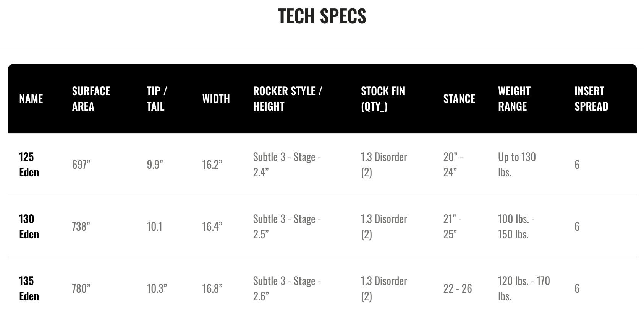The width and height of the screenshot is (644, 316).
Task: Select the 10.1 tip / tail value
Action: coord(154,226)
